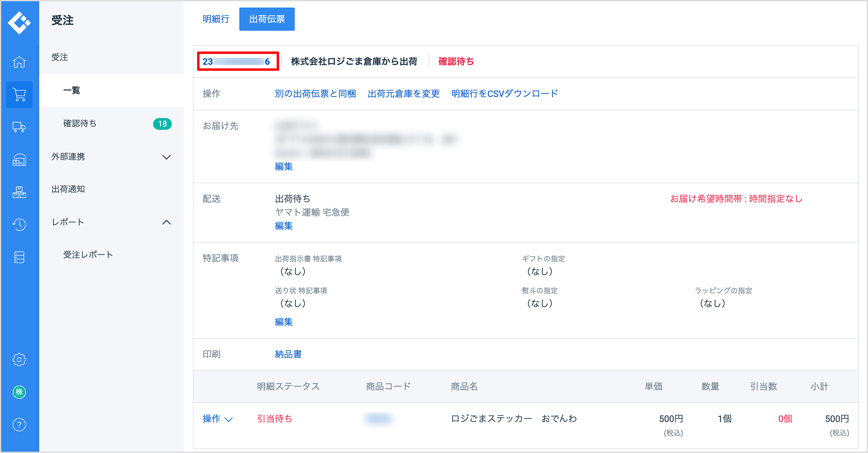
Task: Open the help question mark icon
Action: [x=19, y=425]
